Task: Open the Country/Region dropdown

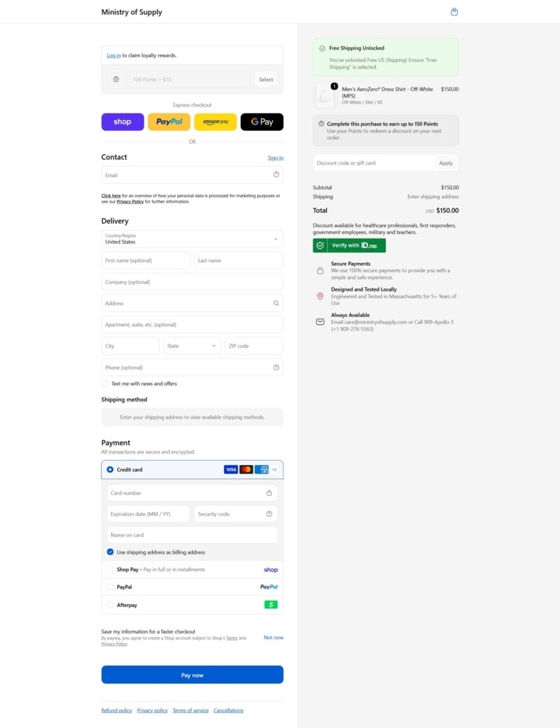Action: tap(192, 239)
